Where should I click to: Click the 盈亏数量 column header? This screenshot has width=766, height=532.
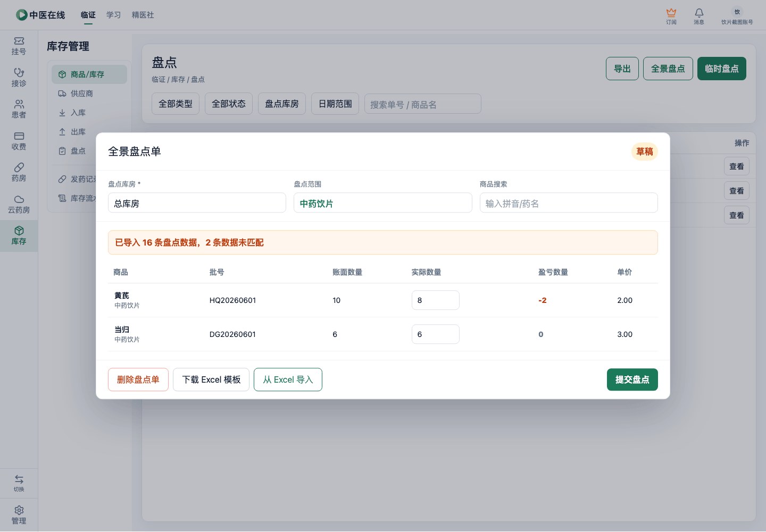tap(553, 272)
